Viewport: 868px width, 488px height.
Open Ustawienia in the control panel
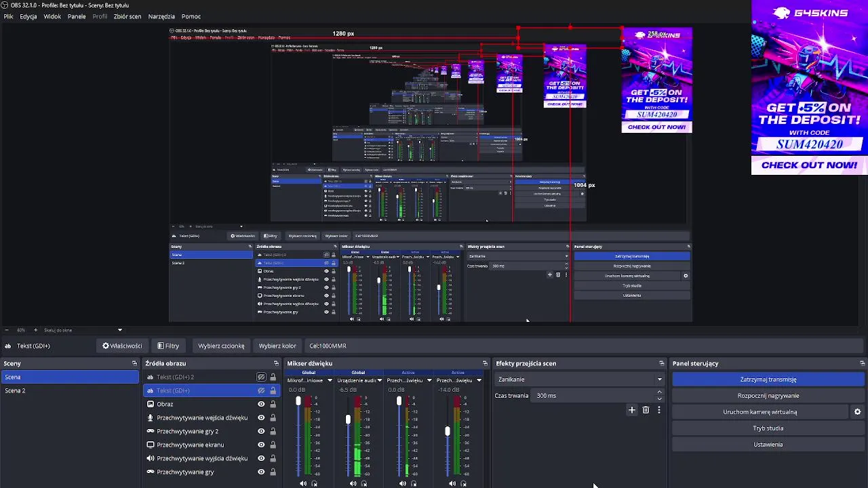pos(768,445)
